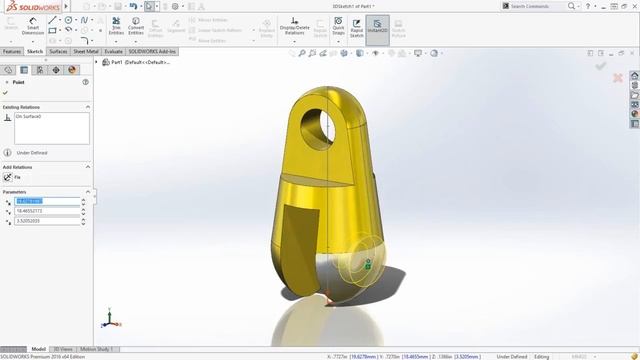Select the Circle sketch tool
The image size is (640, 360).
tap(69, 20)
